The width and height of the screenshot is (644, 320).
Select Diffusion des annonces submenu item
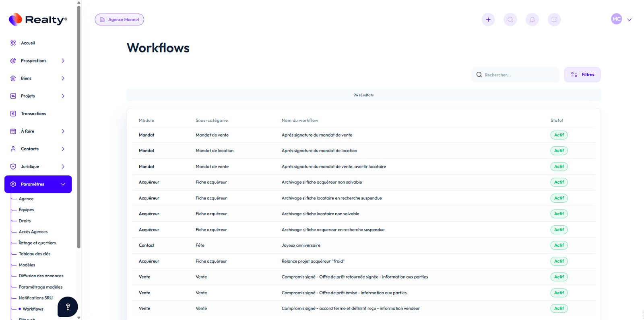[41, 276]
